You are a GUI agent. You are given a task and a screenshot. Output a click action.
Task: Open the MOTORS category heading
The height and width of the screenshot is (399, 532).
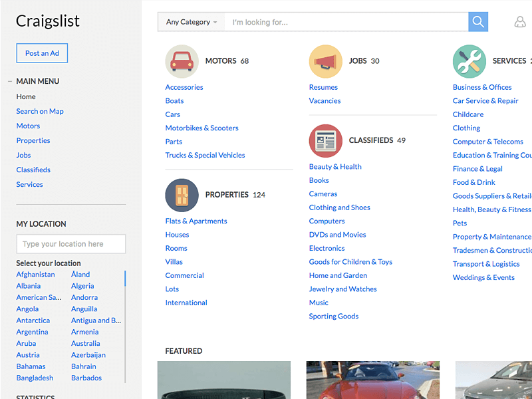(x=221, y=61)
